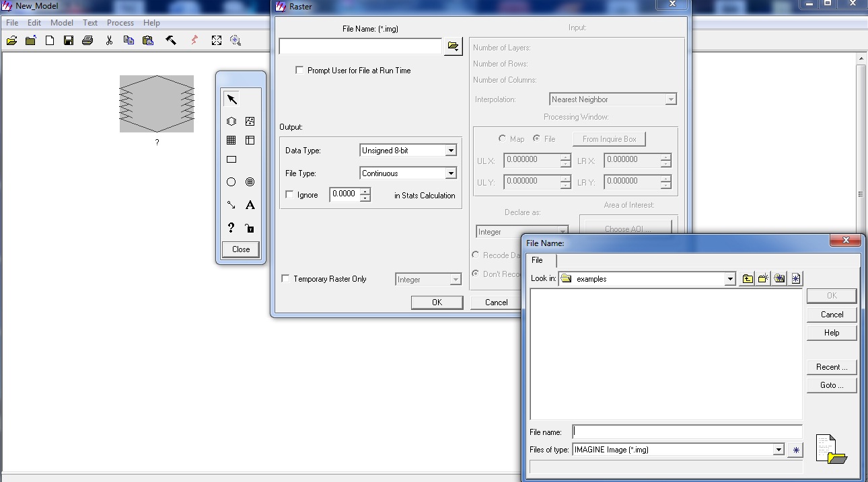Fit model to window with the arrows icon
868x482 pixels.
coord(216,40)
